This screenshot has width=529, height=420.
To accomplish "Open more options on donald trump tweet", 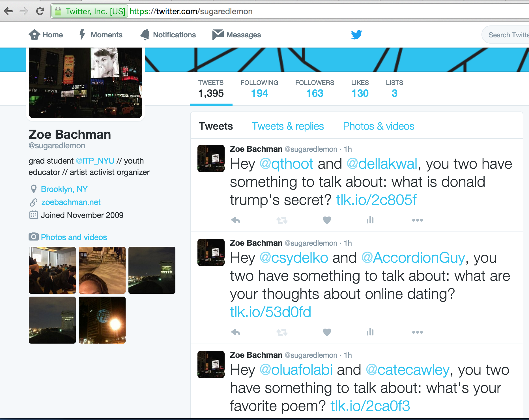I will pyautogui.click(x=418, y=220).
